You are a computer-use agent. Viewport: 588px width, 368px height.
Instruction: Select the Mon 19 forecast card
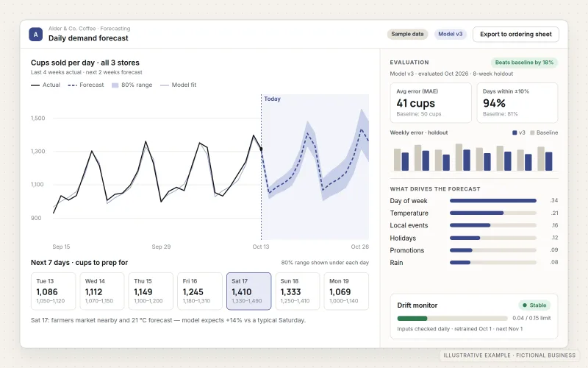point(346,291)
